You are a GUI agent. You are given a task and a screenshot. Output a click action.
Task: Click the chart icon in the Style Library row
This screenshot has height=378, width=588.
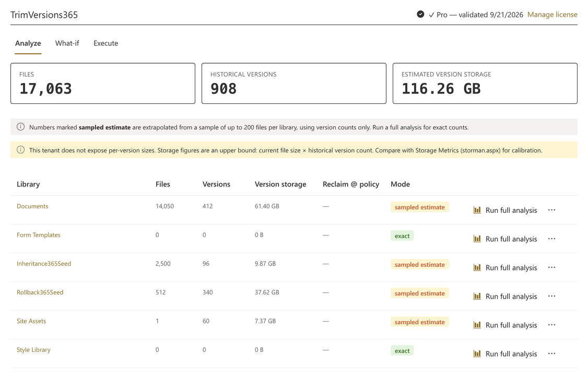tap(477, 353)
